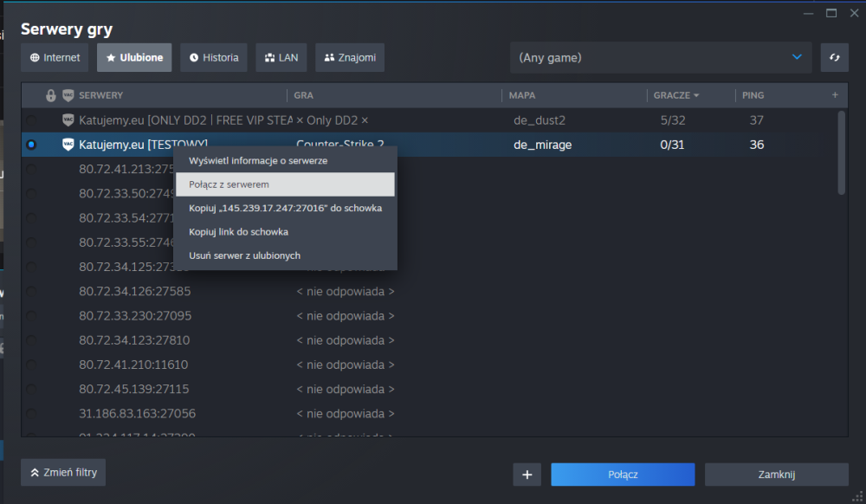Click VAC shield on ONLY DD2 server row
Screen dimensions: 866x504
(x=68, y=120)
